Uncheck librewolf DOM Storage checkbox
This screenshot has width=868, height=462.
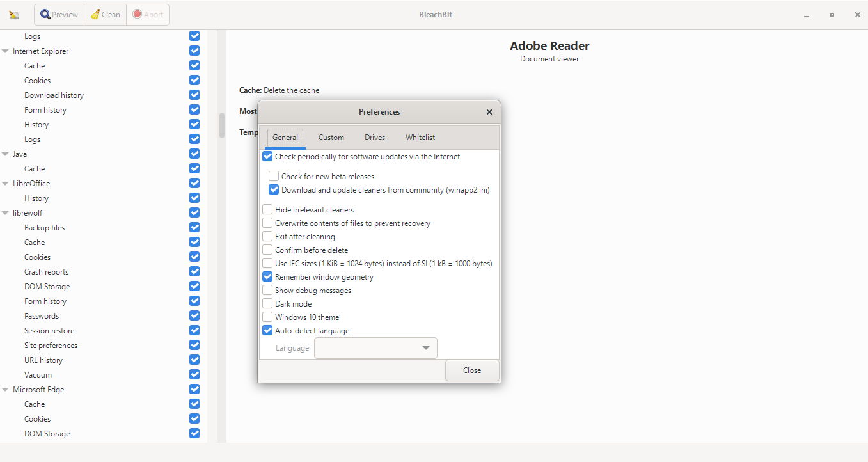(x=194, y=286)
